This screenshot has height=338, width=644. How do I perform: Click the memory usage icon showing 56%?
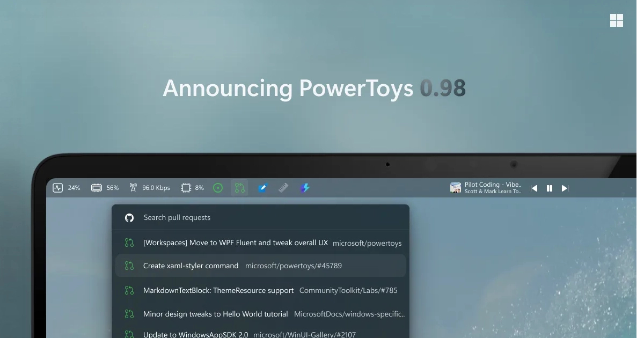(x=97, y=188)
